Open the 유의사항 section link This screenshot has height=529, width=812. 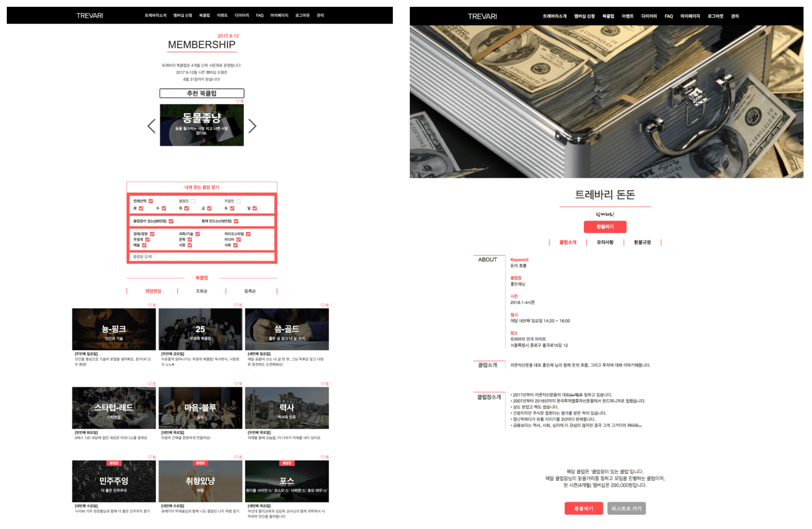tap(606, 242)
